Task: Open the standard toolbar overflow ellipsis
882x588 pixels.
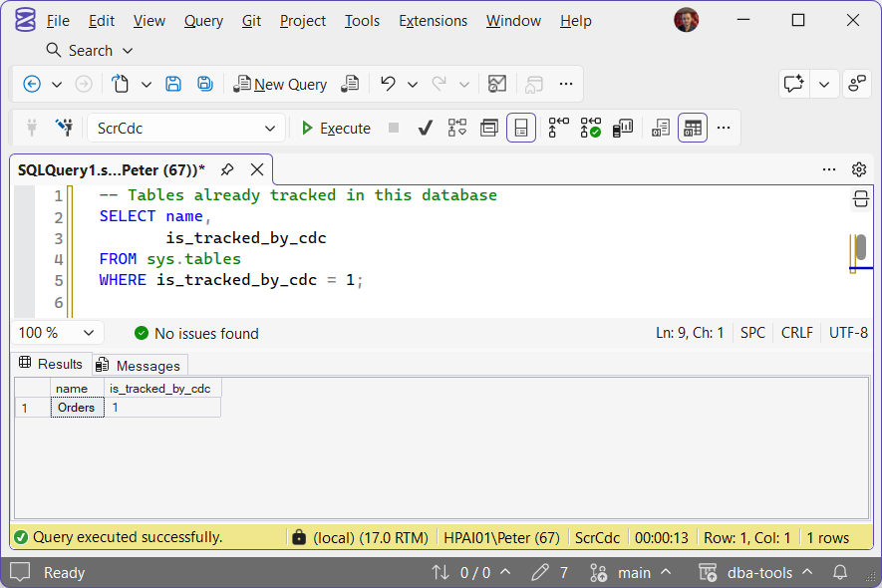Action: pyautogui.click(x=566, y=85)
